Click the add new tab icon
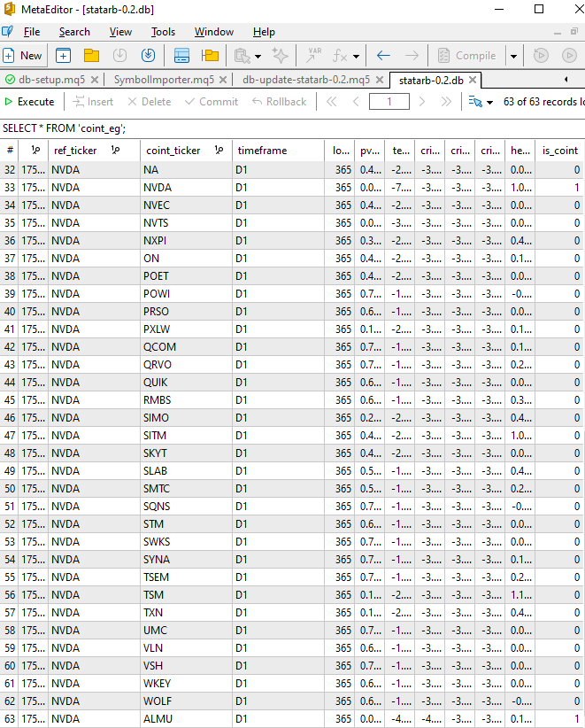Screen dimensions: 585x728 [x=63, y=56]
